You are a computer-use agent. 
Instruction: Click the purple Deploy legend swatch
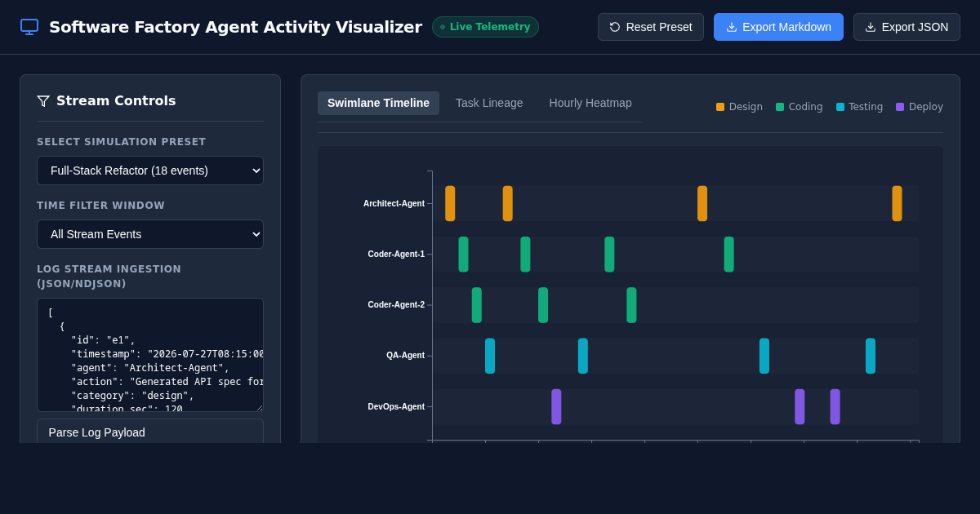tap(900, 107)
